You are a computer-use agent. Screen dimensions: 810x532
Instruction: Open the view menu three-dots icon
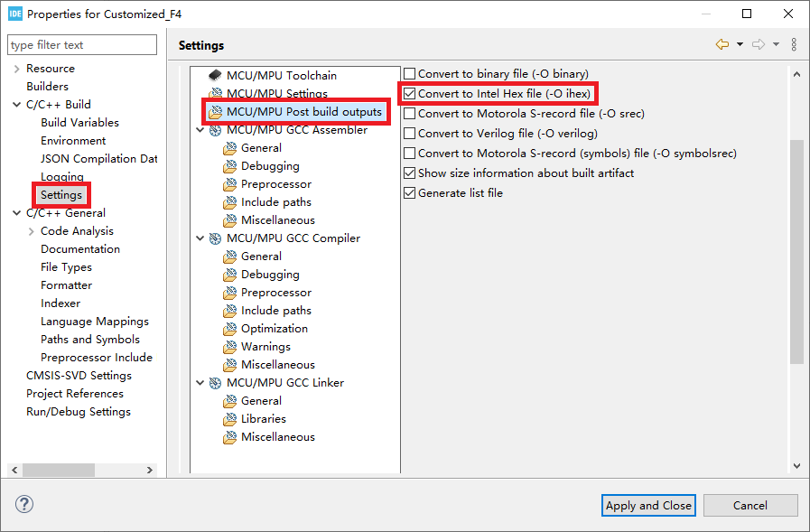tap(794, 44)
